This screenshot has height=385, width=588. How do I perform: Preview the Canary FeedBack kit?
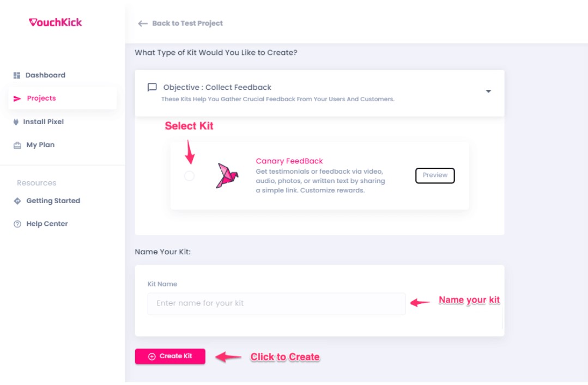[435, 175]
